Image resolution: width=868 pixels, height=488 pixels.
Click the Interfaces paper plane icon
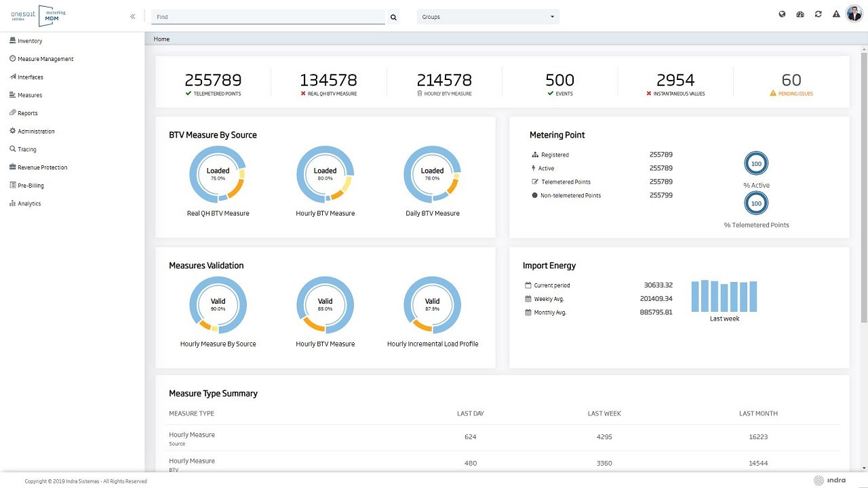13,77
